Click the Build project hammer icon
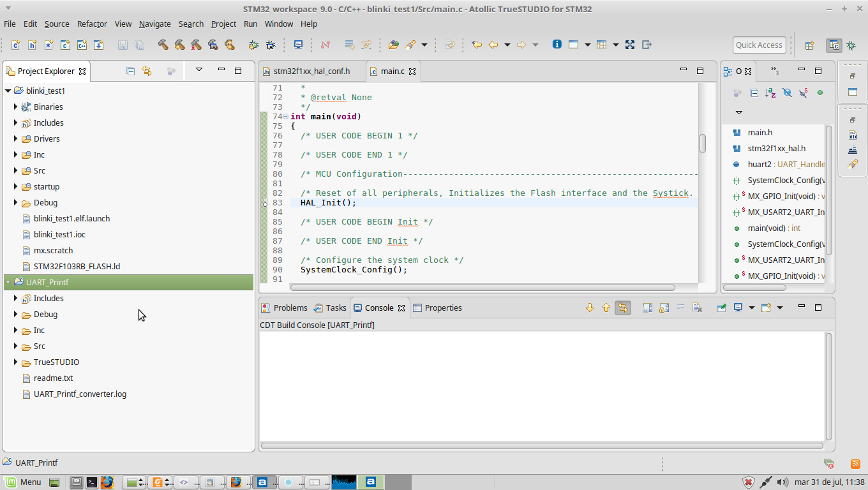 tap(163, 45)
